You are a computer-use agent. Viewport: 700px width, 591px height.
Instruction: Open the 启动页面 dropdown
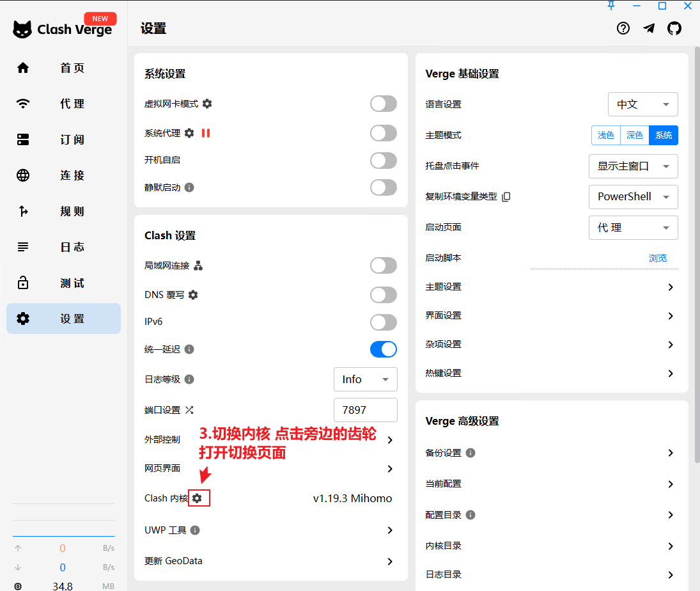pyautogui.click(x=633, y=228)
